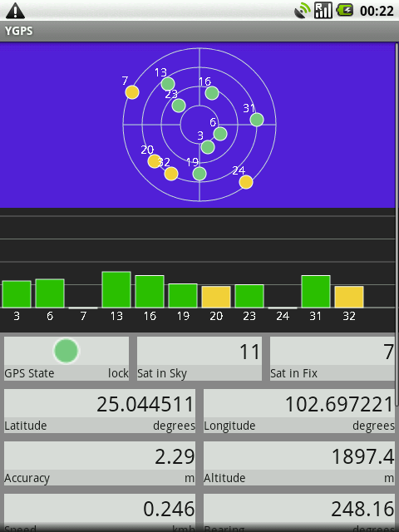Tap the signal bar for satellite 31
This screenshot has width=399, height=532.
tap(316, 292)
